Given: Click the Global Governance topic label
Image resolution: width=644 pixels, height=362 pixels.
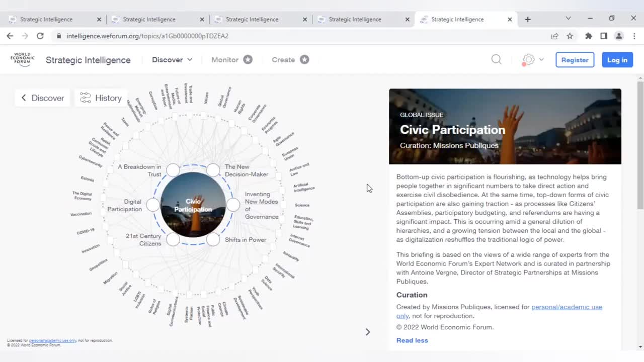Looking at the screenshot, I should (x=224, y=97).
